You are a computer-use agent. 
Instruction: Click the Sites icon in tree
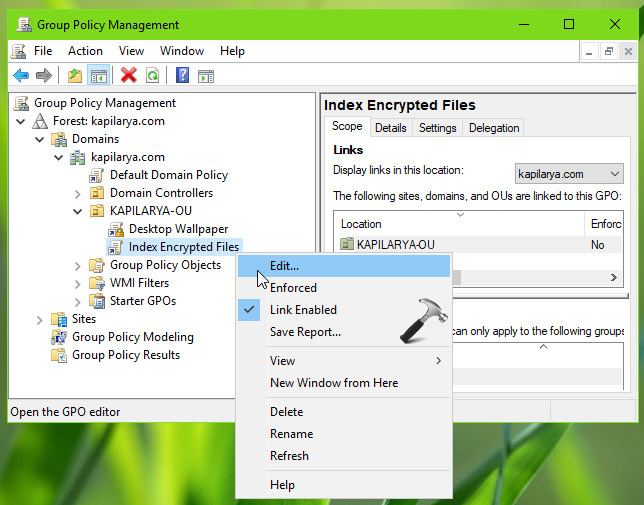[x=59, y=319]
